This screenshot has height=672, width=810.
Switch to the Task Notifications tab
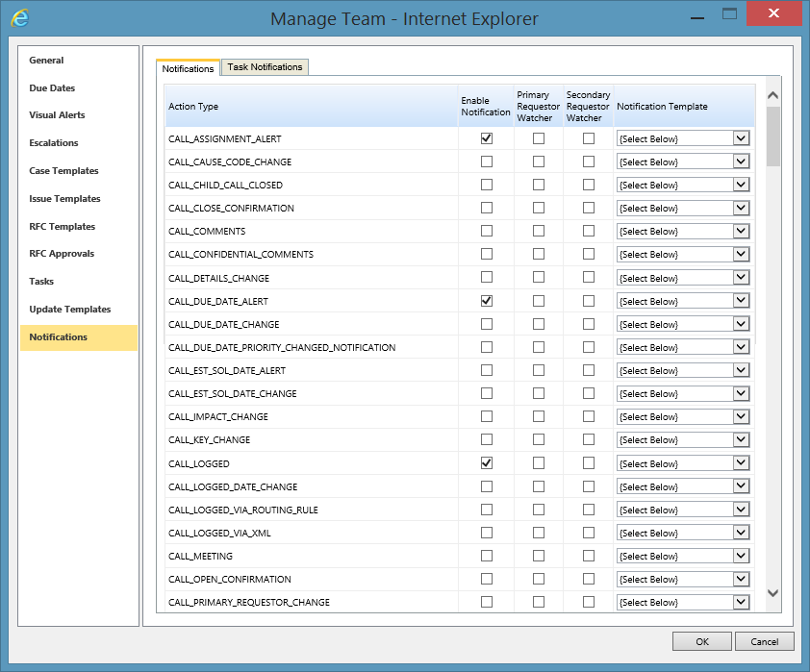tap(265, 67)
